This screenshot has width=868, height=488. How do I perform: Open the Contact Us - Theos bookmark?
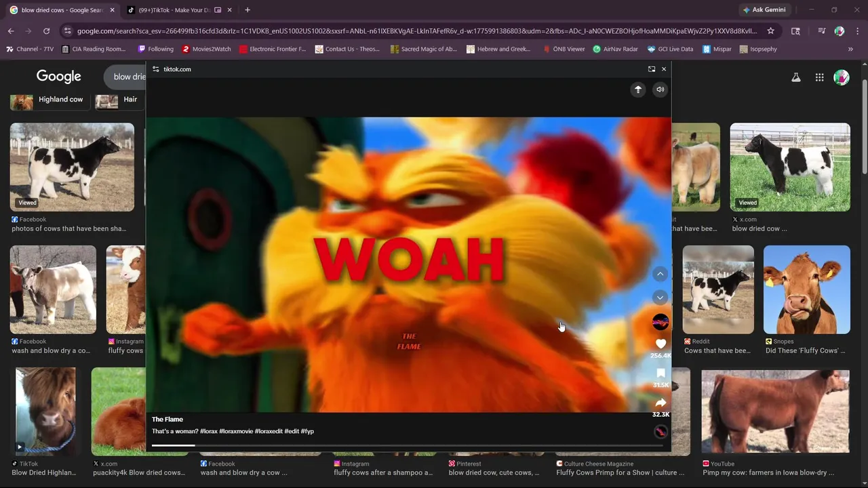pos(347,49)
